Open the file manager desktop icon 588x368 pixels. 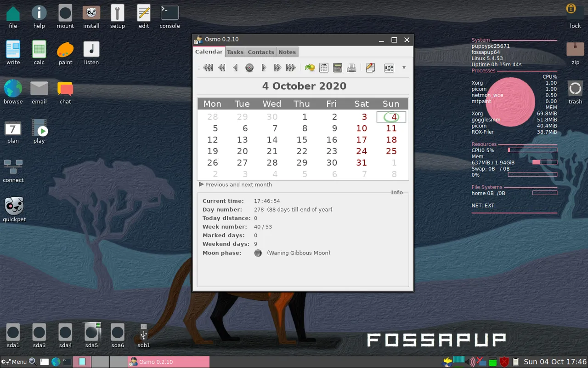(13, 17)
